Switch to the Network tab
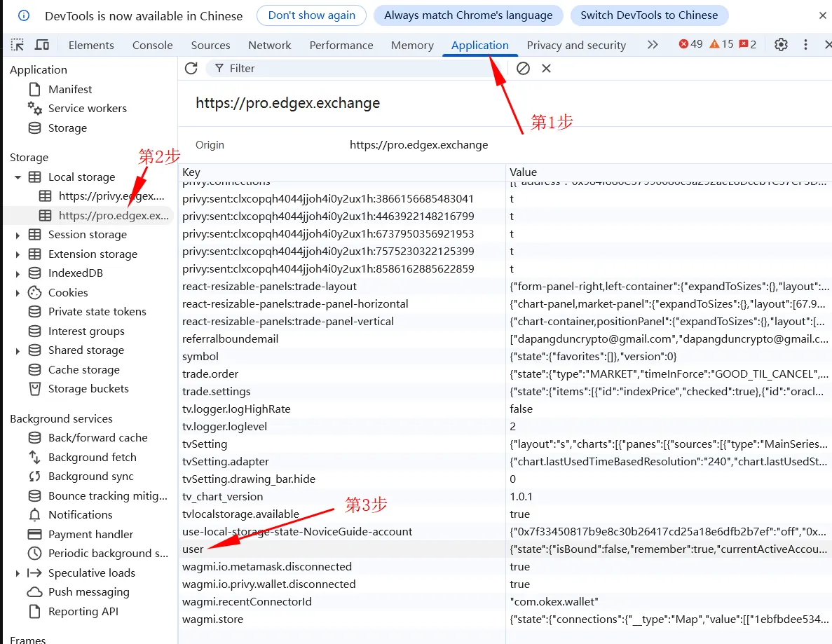The height and width of the screenshot is (644, 832). point(269,45)
